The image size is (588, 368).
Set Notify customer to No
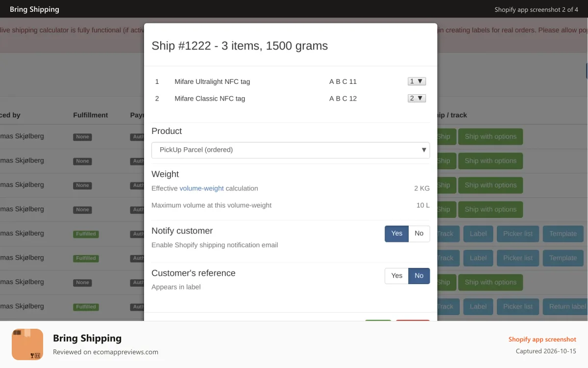coord(419,234)
